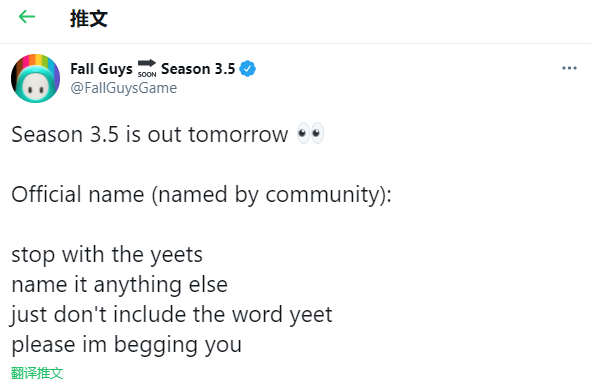Click "Season 3.5" in the display name

pos(198,69)
